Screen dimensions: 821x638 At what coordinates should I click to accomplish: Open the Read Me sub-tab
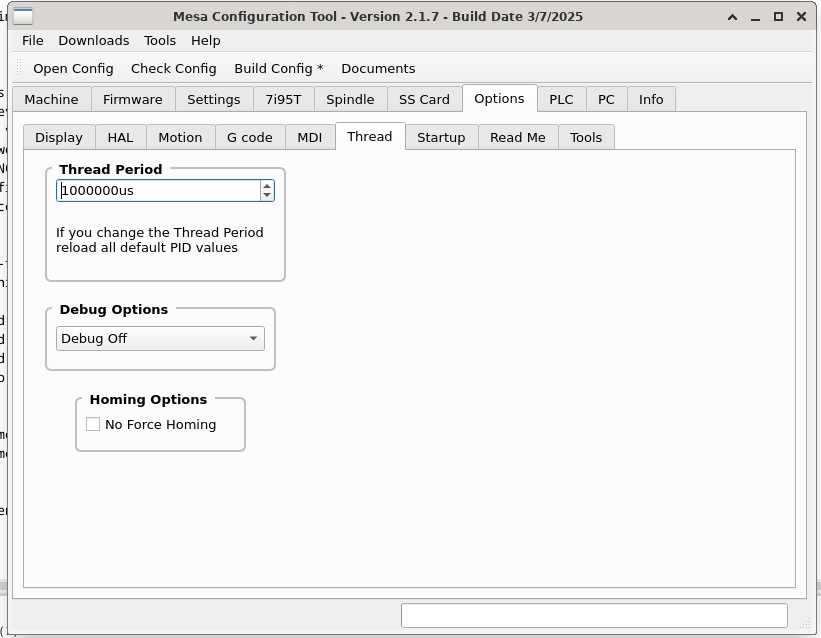(517, 137)
